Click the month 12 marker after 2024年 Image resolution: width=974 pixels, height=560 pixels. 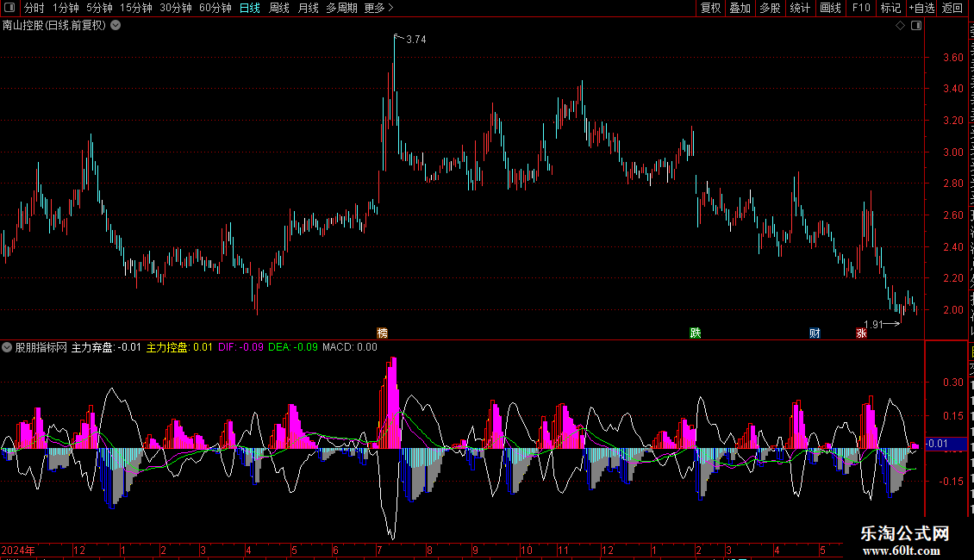click(x=79, y=550)
